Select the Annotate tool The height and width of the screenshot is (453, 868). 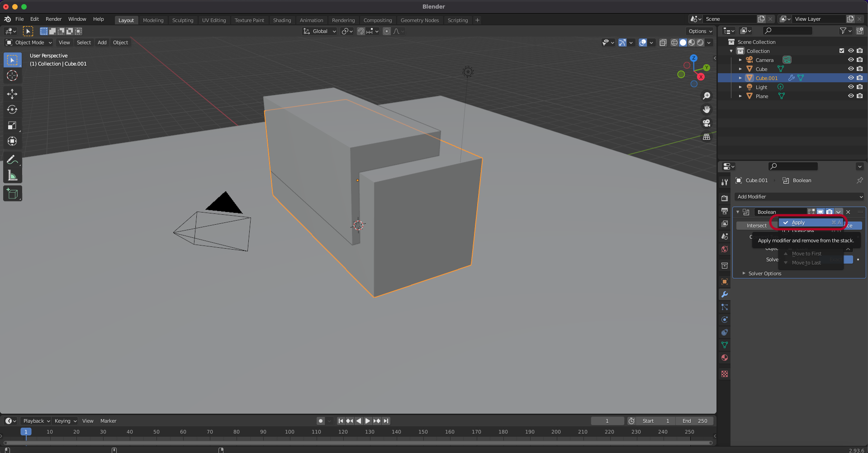pos(12,160)
